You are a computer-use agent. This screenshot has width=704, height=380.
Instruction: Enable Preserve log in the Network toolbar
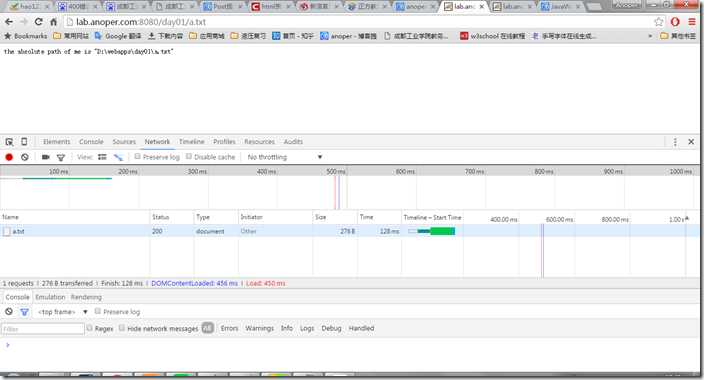[x=137, y=156]
